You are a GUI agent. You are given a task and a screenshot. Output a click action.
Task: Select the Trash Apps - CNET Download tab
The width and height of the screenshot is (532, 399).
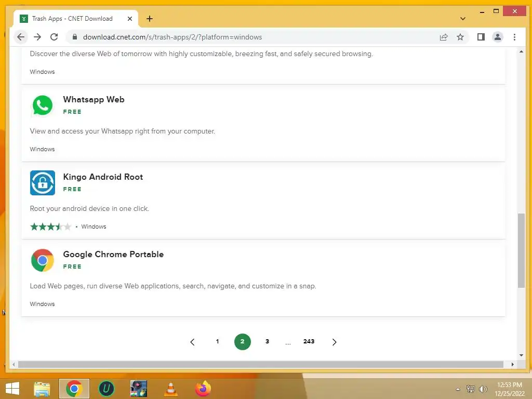point(76,19)
